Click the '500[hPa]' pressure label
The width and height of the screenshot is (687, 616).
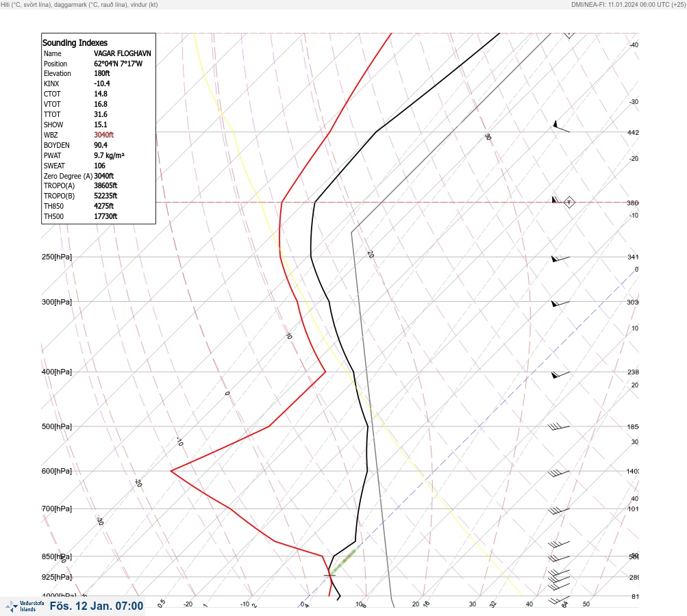click(x=57, y=427)
